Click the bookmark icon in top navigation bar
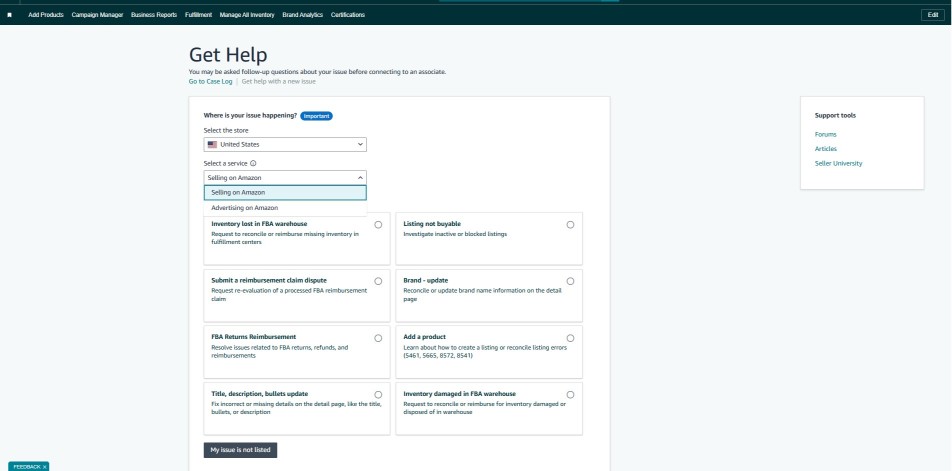The height and width of the screenshot is (471, 952). point(10,14)
